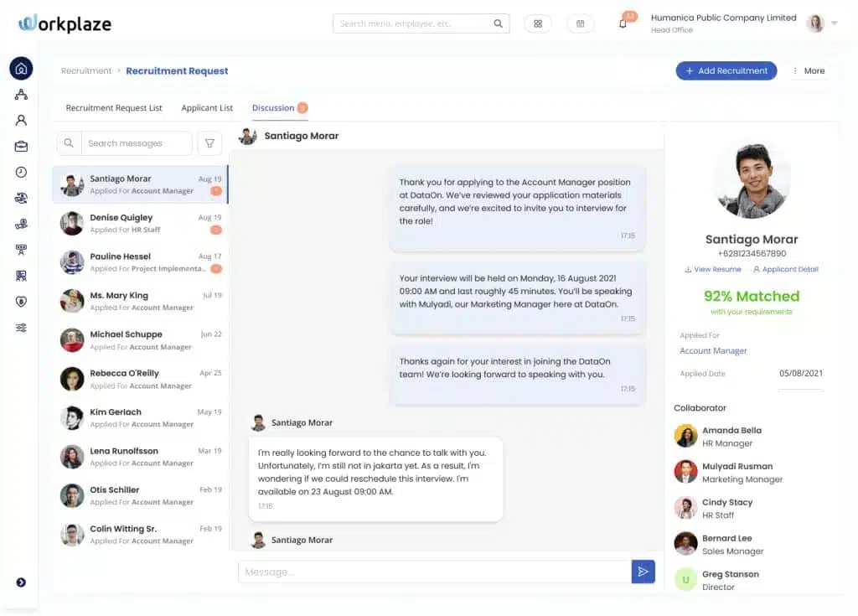The height and width of the screenshot is (616, 858).
Task: Select collaborator Mulyadi Rusman
Action: [x=728, y=473]
